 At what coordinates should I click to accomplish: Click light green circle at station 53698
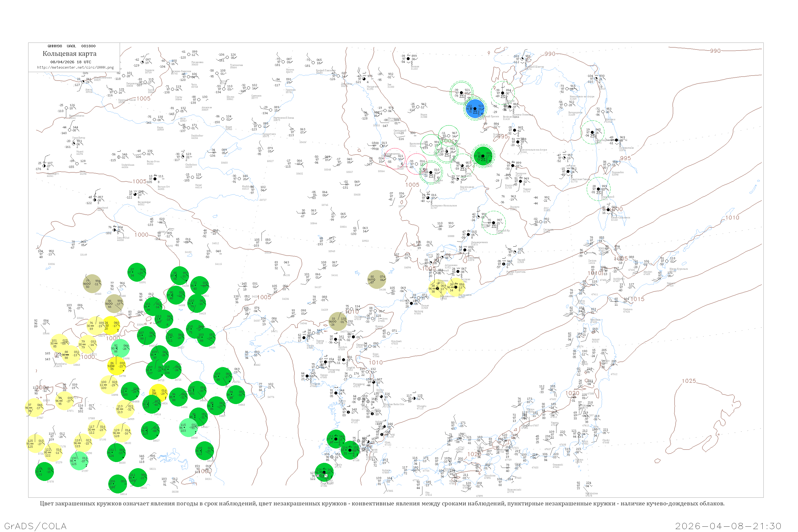120,348
